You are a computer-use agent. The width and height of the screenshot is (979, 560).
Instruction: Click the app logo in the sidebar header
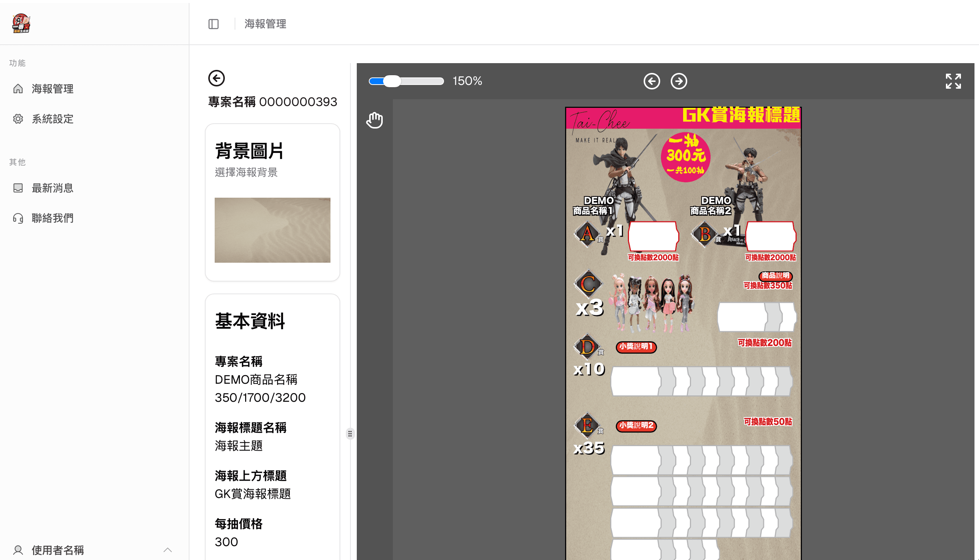click(x=21, y=23)
